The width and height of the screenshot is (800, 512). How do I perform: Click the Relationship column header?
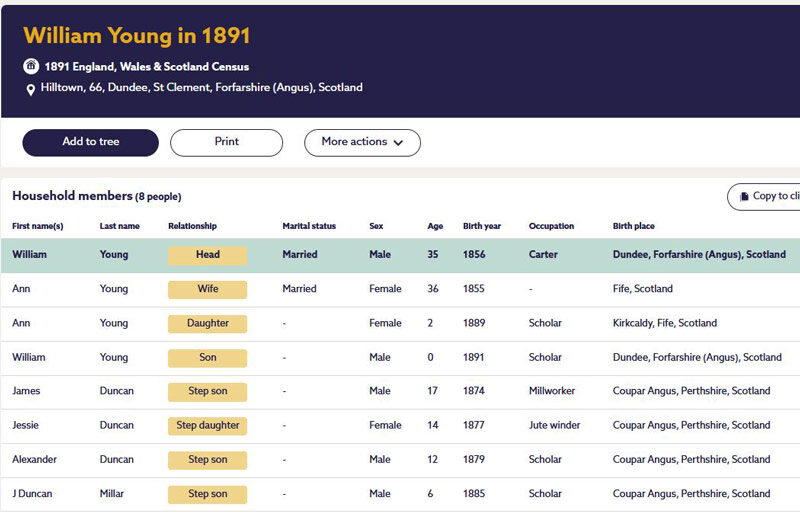point(192,226)
